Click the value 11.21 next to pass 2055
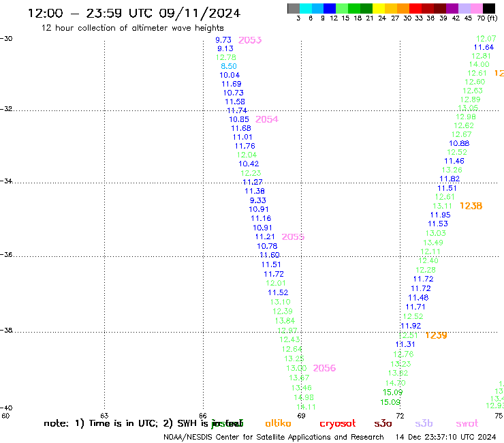 point(265,236)
